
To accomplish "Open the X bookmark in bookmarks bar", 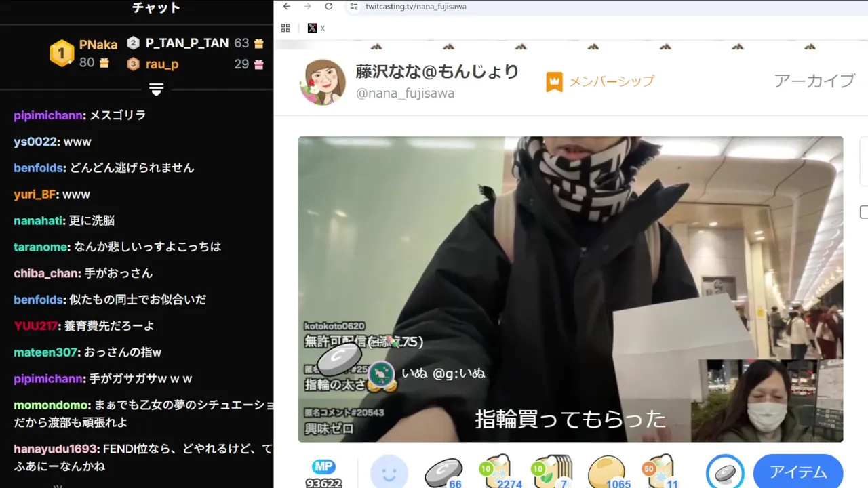I will (316, 28).
